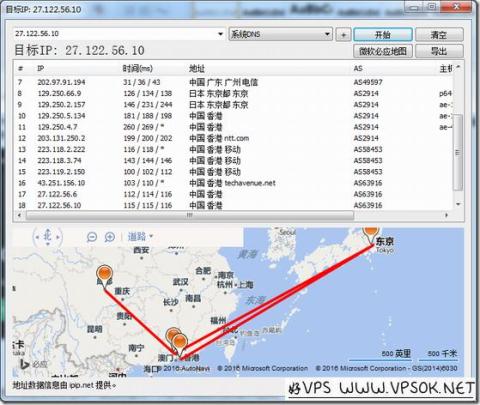
Task: Click the Chengdu area map pushpin
Action: pyautogui.click(x=104, y=276)
